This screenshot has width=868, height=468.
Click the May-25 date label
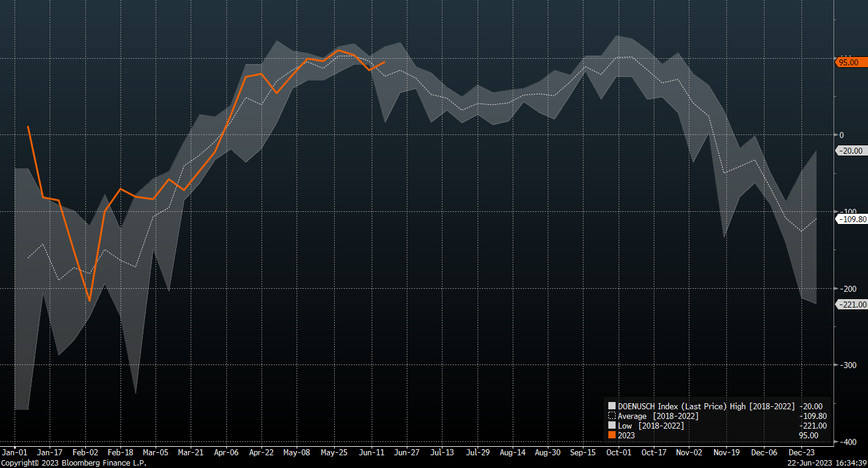pos(334,452)
